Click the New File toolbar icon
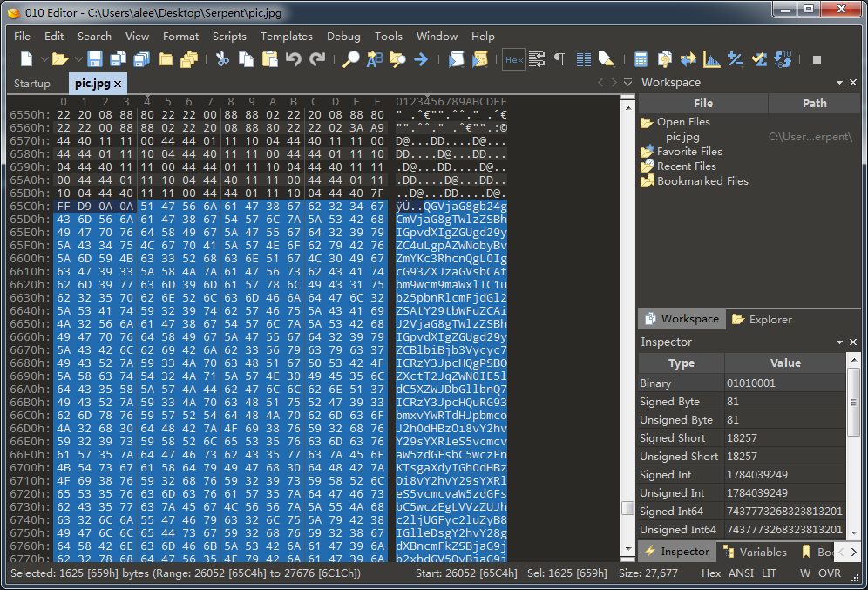Image resolution: width=868 pixels, height=590 pixels. pos(26,59)
